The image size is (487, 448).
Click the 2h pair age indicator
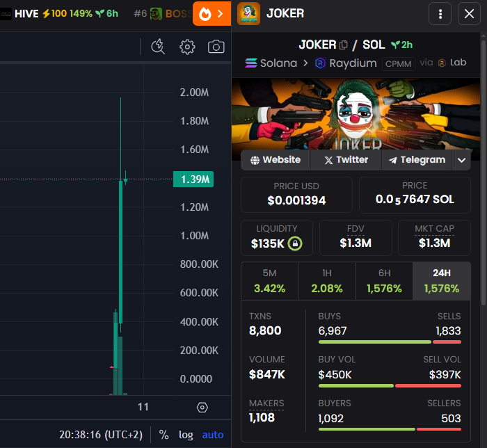(x=401, y=45)
